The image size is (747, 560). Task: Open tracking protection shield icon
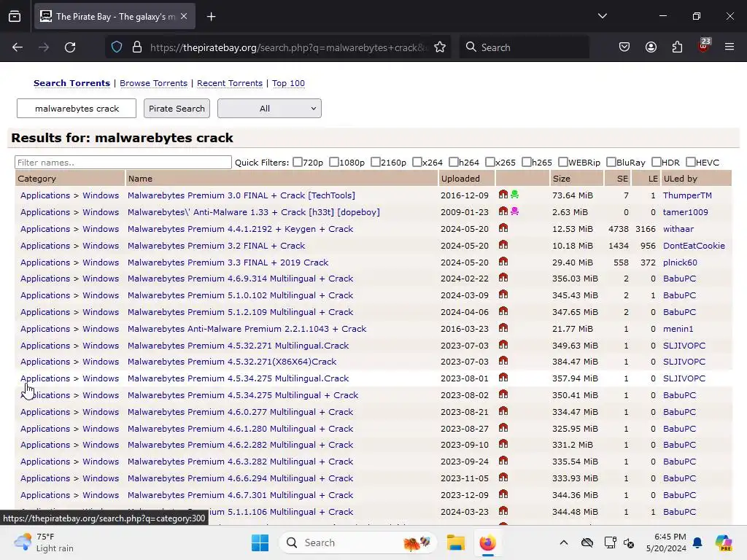(x=117, y=47)
